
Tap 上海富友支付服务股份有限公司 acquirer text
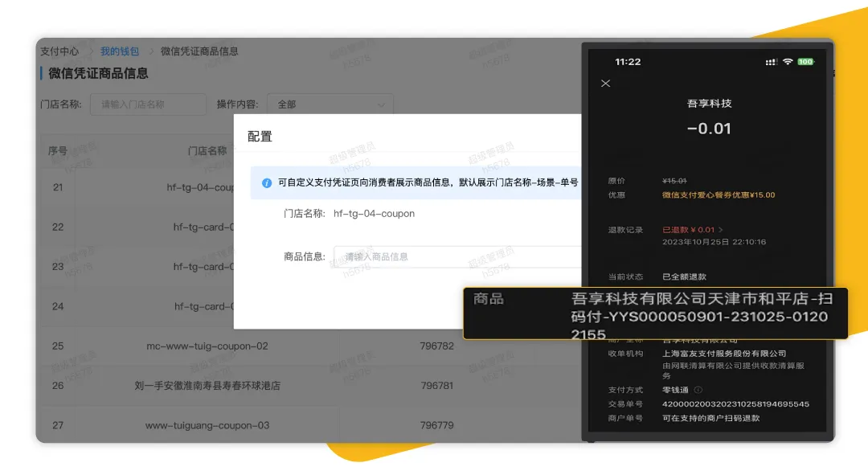(x=724, y=353)
